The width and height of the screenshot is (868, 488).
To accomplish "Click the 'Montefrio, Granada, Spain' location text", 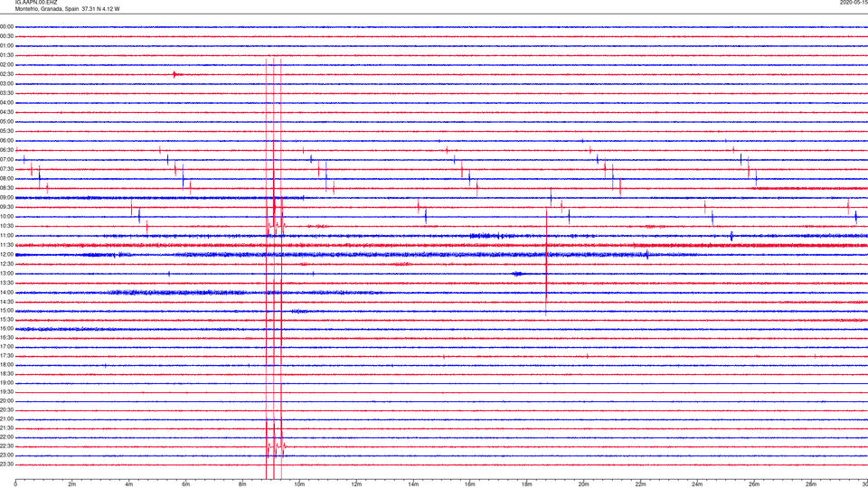I will point(47,9).
